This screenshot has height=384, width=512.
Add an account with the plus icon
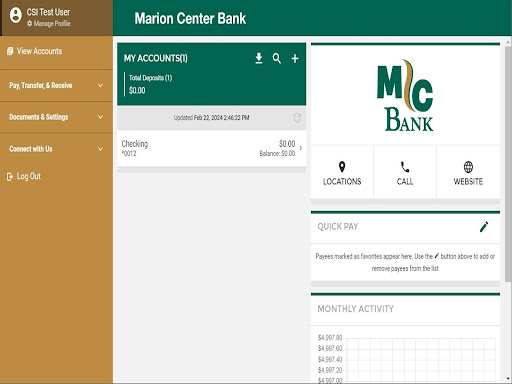coord(295,59)
